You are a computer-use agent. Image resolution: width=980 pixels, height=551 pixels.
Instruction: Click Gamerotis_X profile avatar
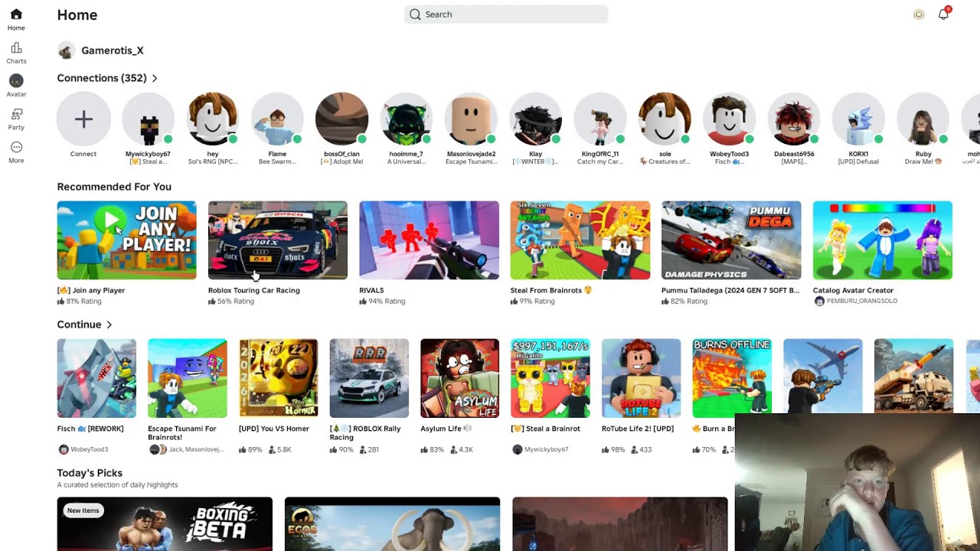66,51
